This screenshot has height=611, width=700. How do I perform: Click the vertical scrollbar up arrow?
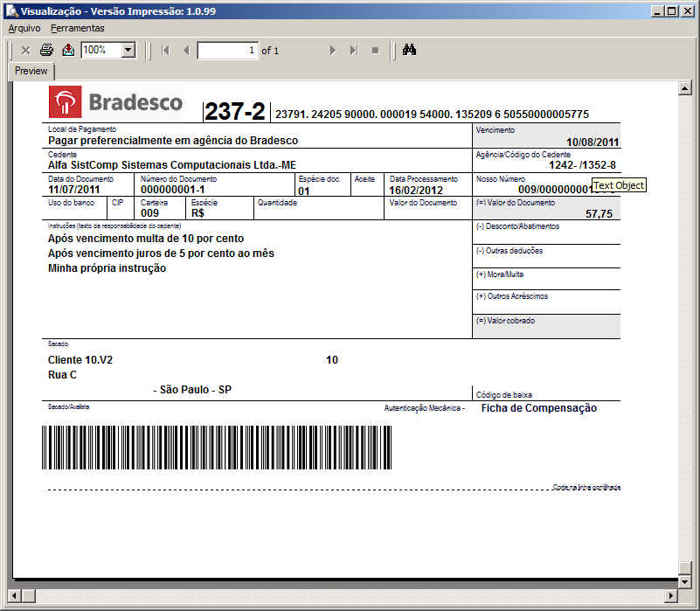tap(685, 88)
